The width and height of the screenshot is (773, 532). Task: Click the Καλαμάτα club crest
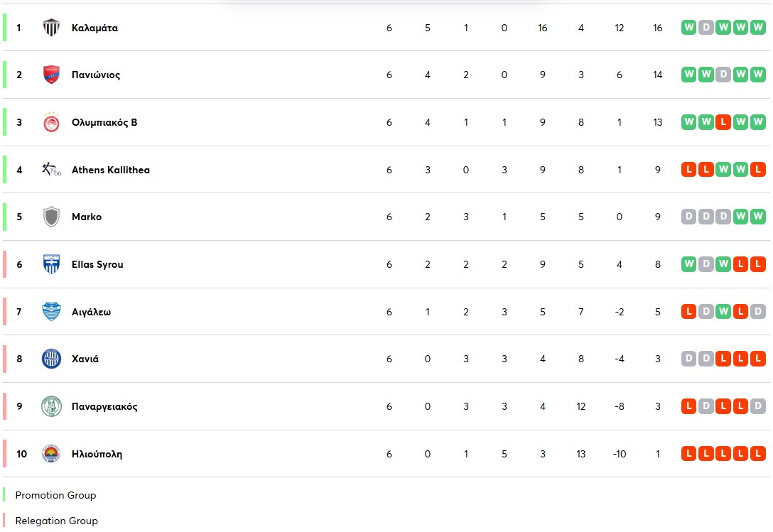pos(51,28)
